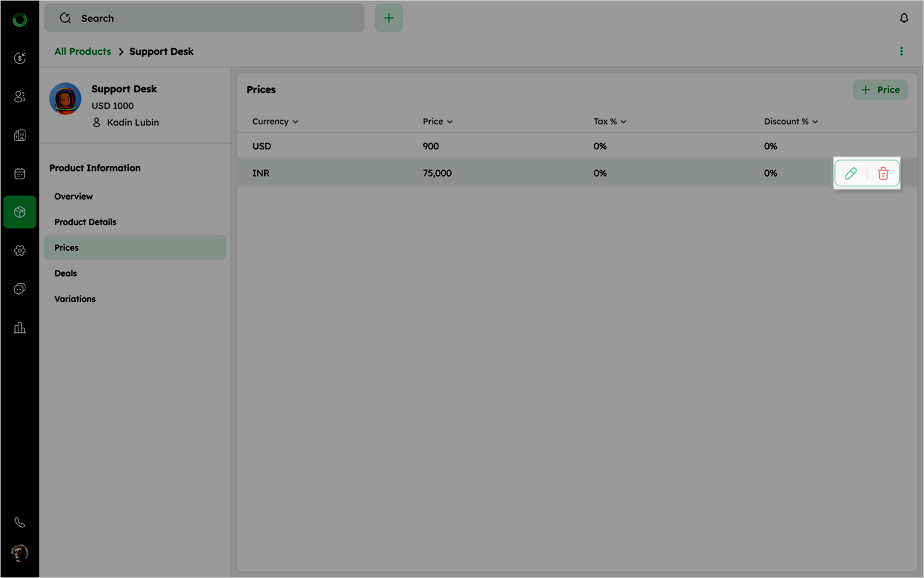Viewport: 924px width, 578px height.
Task: Click the Support Desk product avatar
Action: 65,99
